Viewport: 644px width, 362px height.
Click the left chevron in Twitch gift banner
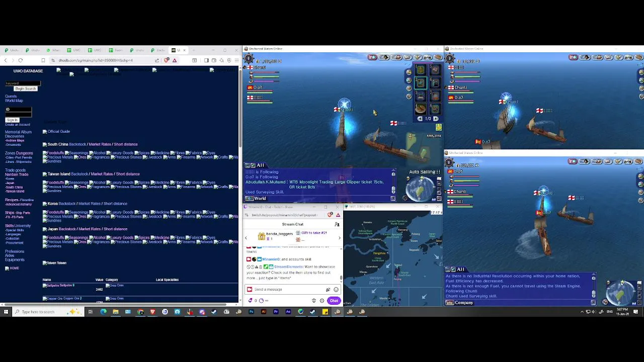[246, 238]
